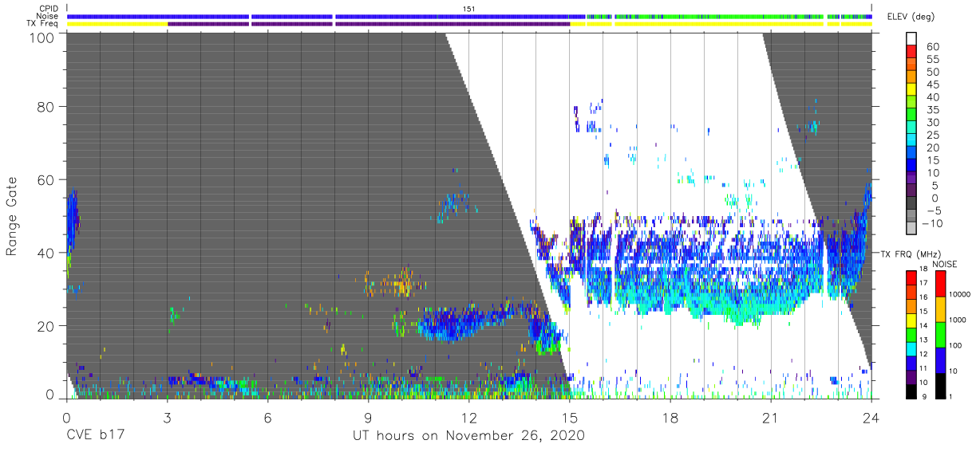
Task: Click the TX Freq indicator strip above the plot
Action: click(x=470, y=24)
